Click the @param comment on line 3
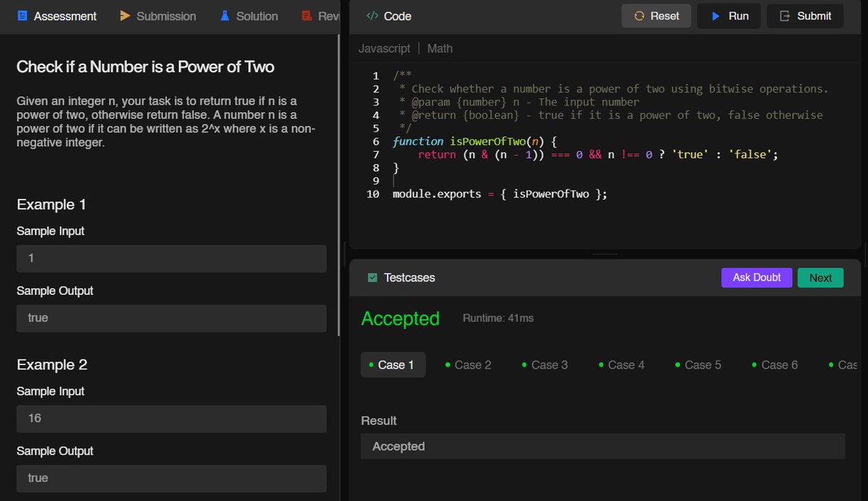Image resolution: width=868 pixels, height=501 pixels. [519, 102]
